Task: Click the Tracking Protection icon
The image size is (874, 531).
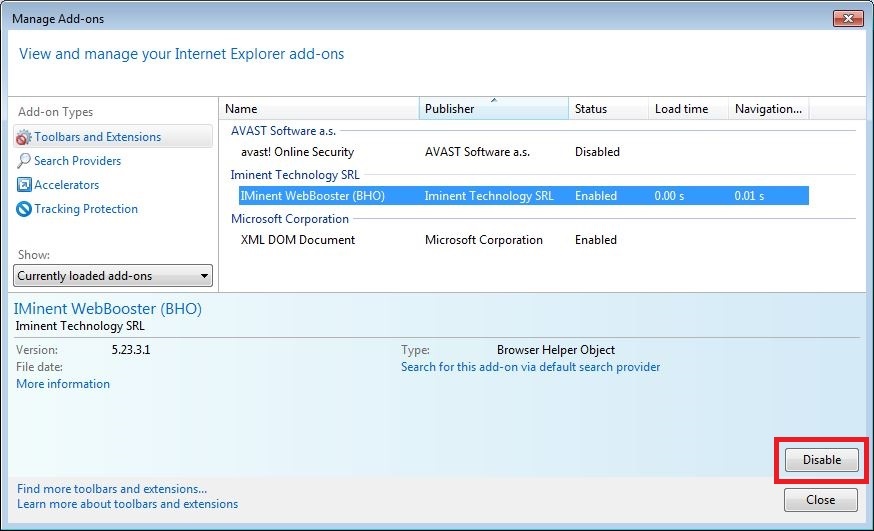Action: tap(24, 209)
